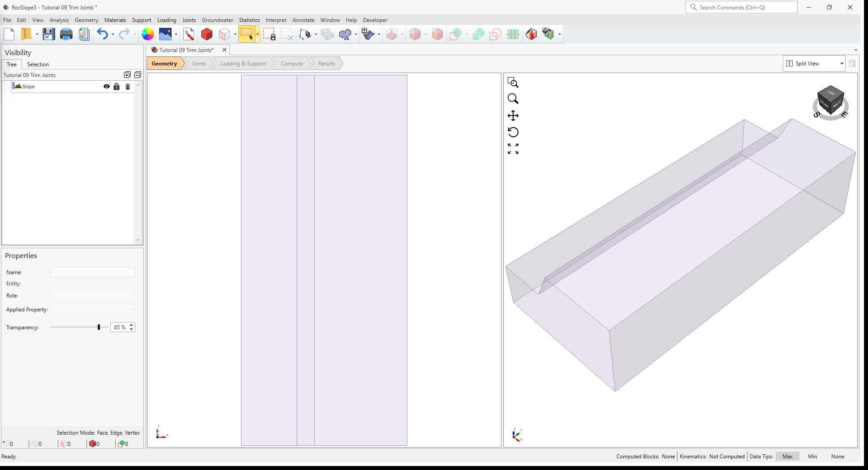Expand all tree nodes icon
Image resolution: width=868 pixels, height=470 pixels.
(x=127, y=75)
